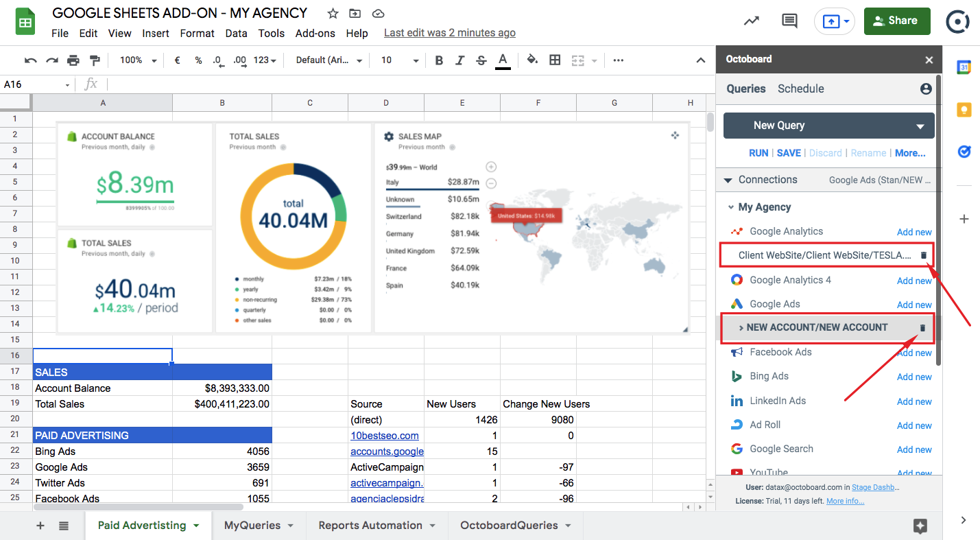Viewport: 980px width, 540px height.
Task: Delete the NEW ACCOUNT connection with trash icon
Action: 922,328
